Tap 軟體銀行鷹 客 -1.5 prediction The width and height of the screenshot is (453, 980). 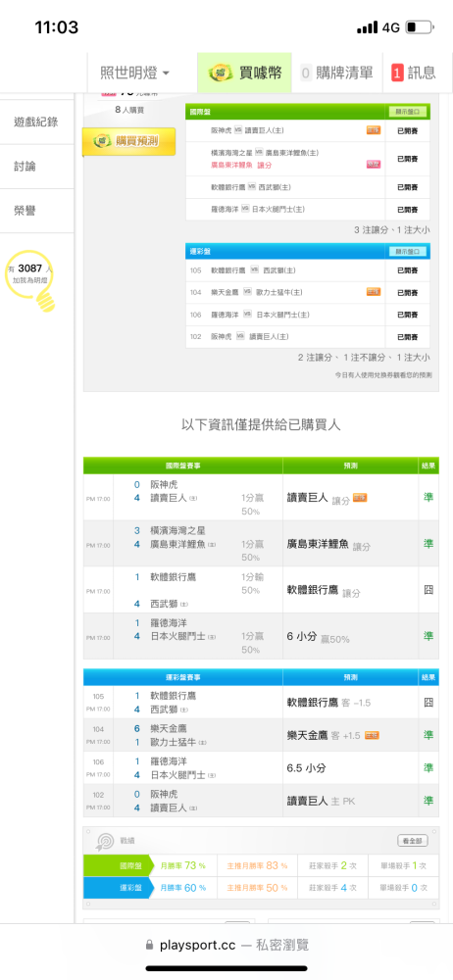coord(328,703)
